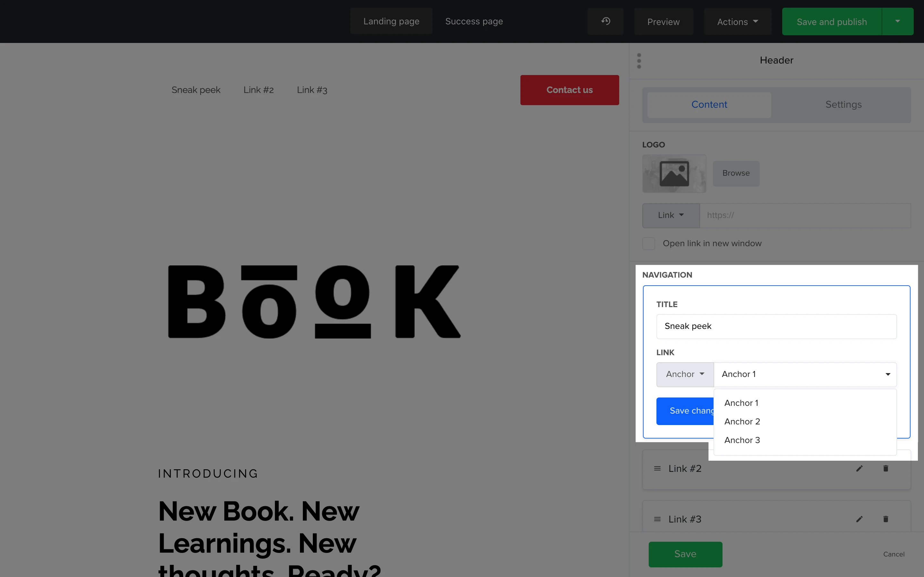Viewport: 924px width, 577px height.
Task: Click the logo image placeholder thumbnail
Action: click(674, 173)
